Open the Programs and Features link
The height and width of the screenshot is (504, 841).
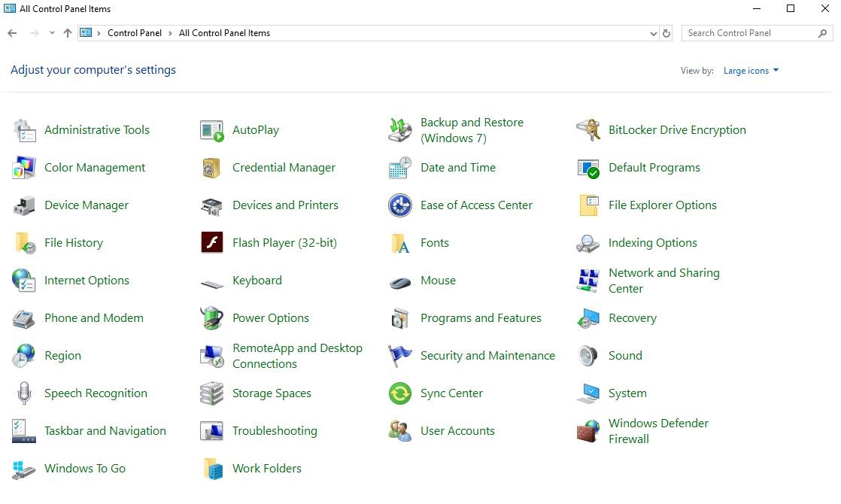pos(481,318)
